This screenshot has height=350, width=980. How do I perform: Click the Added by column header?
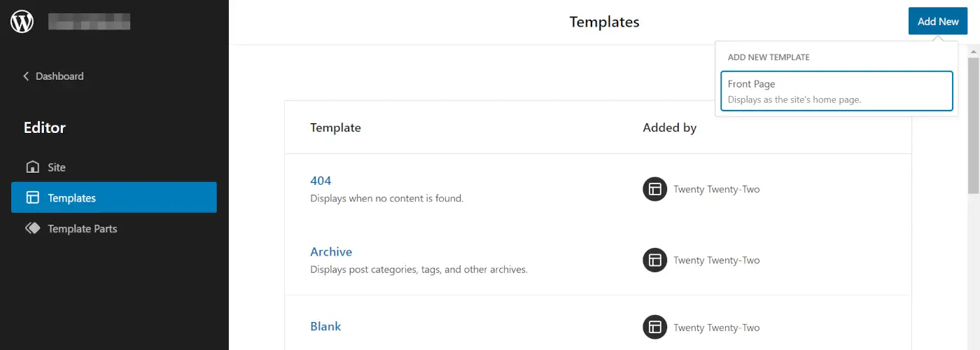[x=670, y=127]
